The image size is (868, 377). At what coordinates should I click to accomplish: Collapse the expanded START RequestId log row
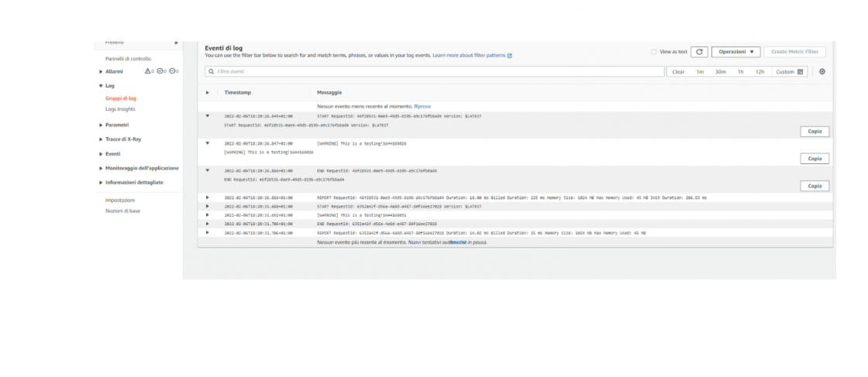point(207,116)
